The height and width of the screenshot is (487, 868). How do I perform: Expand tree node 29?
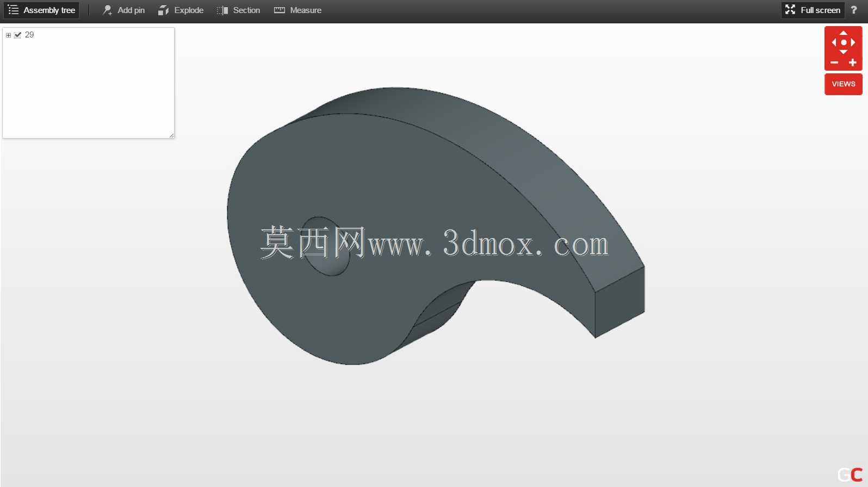click(x=8, y=35)
